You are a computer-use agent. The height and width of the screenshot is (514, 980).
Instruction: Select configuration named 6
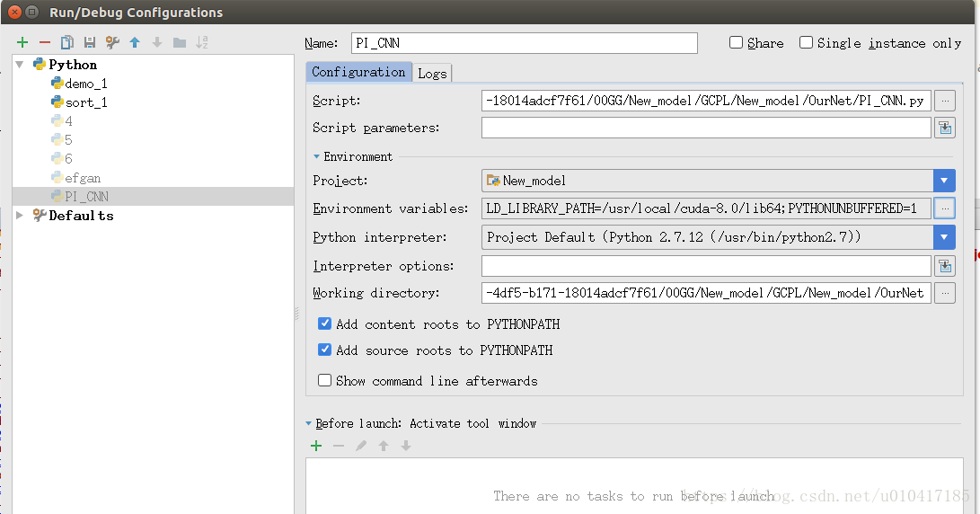tap(63, 158)
